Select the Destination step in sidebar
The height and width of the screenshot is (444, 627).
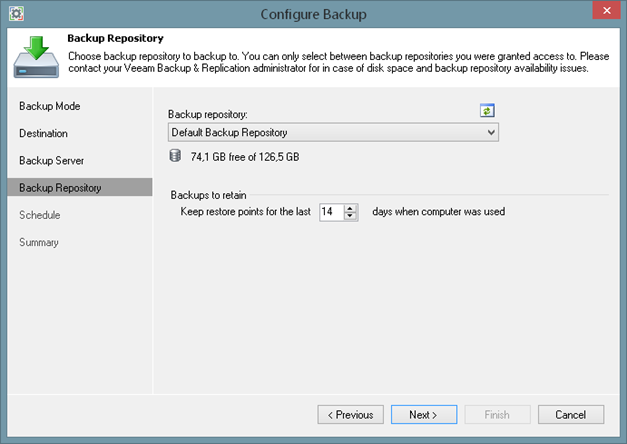44,133
